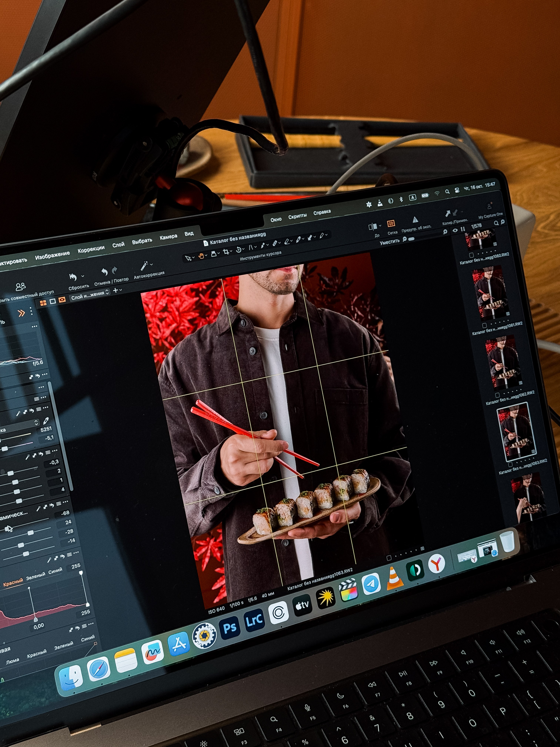Expand the orange double-chevron panel arrow
Image resolution: width=560 pixels, height=747 pixels.
click(21, 313)
